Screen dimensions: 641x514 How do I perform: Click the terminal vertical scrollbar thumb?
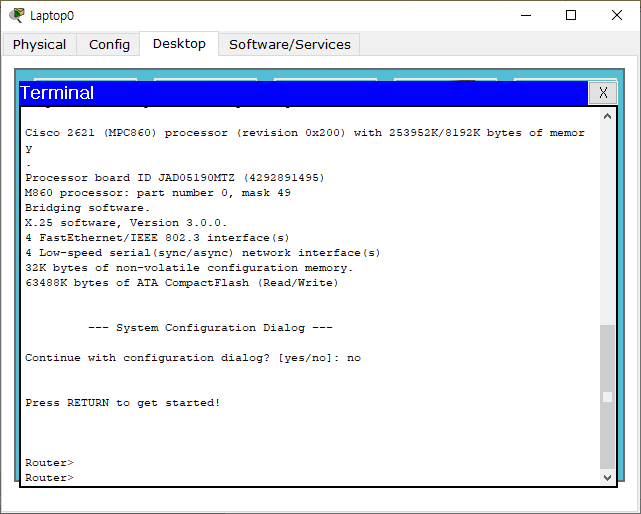click(607, 397)
